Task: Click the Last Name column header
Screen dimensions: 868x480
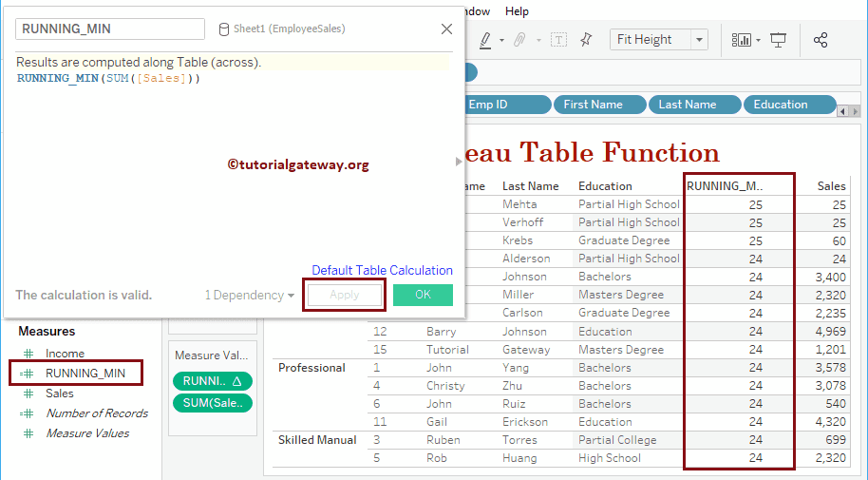Action: (x=530, y=186)
